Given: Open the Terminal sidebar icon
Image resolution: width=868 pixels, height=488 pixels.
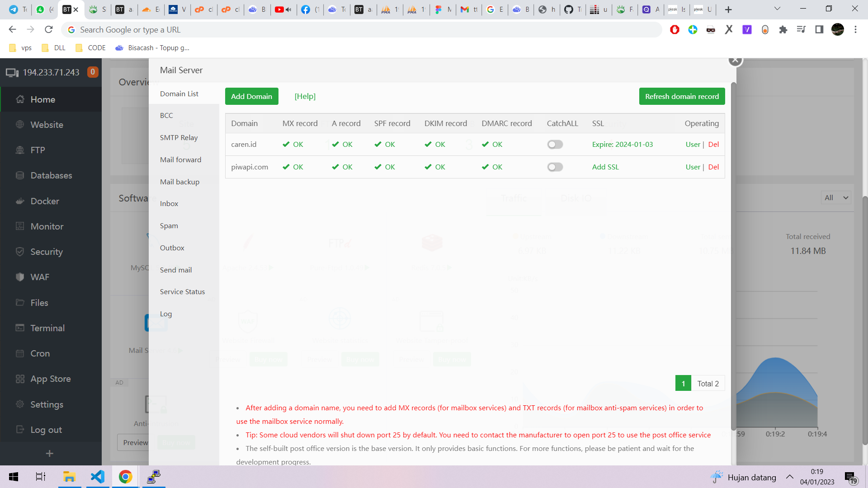Looking at the screenshot, I should [x=20, y=328].
